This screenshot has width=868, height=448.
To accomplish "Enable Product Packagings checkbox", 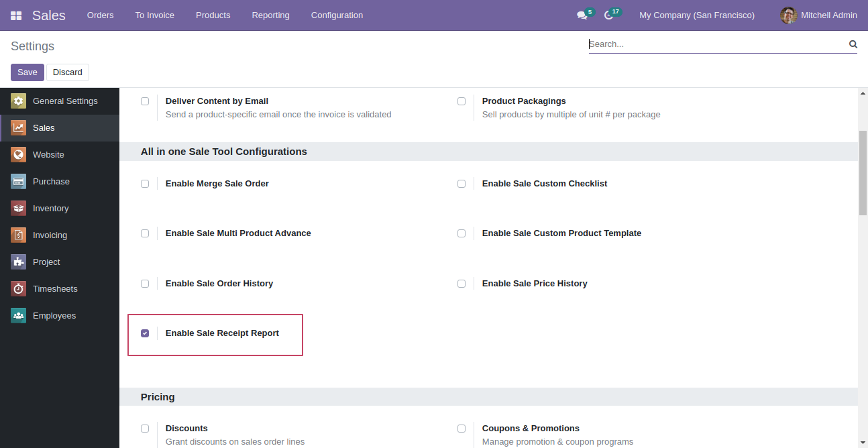I will click(462, 101).
